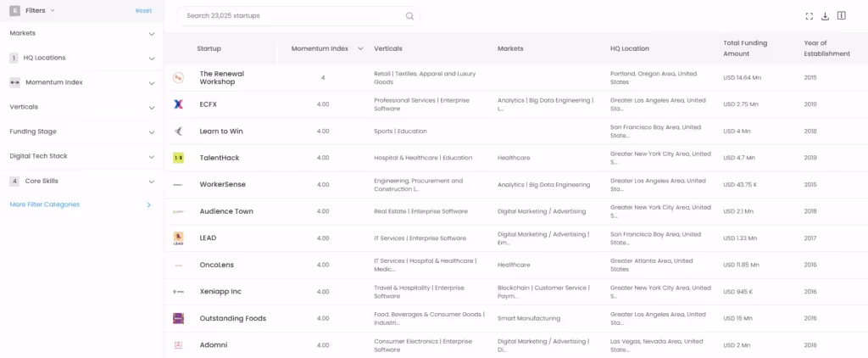Open the Outstanding Foods startup

tap(233, 319)
